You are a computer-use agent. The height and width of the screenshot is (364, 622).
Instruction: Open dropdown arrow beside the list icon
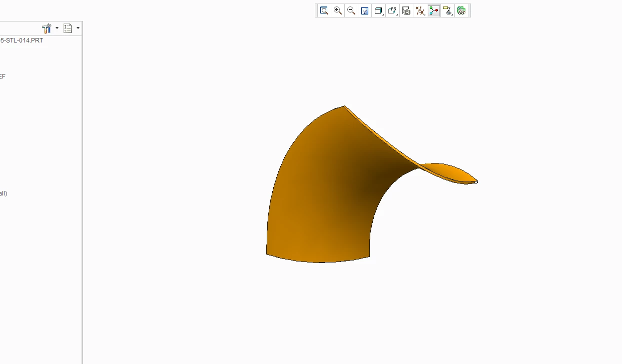pos(78,28)
